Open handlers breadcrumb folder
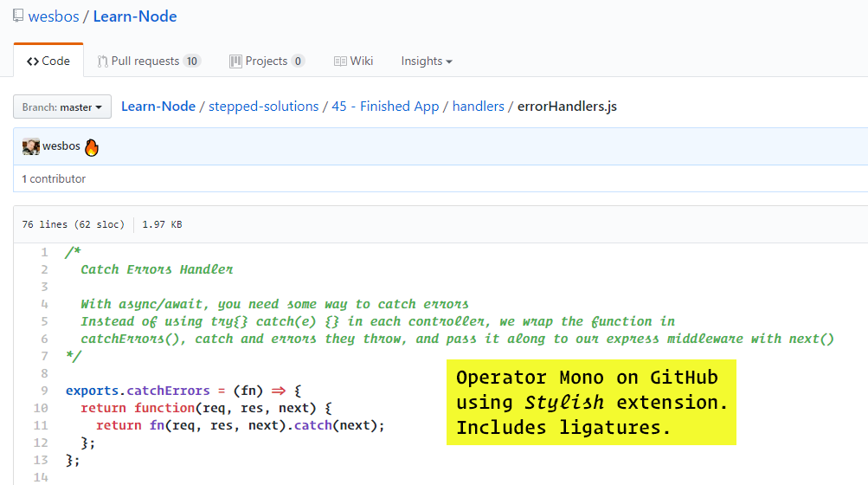 (x=479, y=107)
